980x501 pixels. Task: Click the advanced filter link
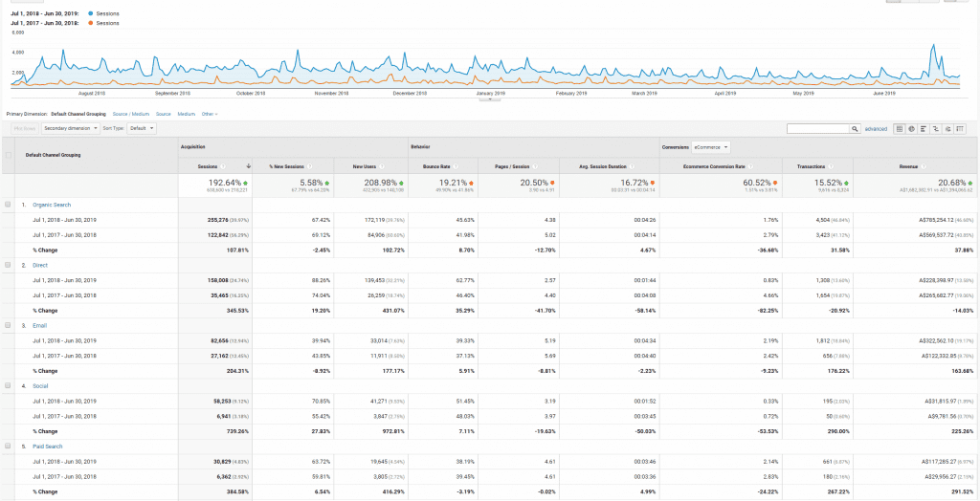pyautogui.click(x=876, y=128)
